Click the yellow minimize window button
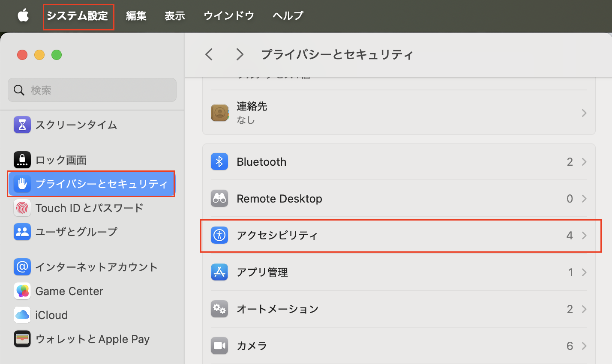Screen dimensions: 612x364 [x=39, y=55]
